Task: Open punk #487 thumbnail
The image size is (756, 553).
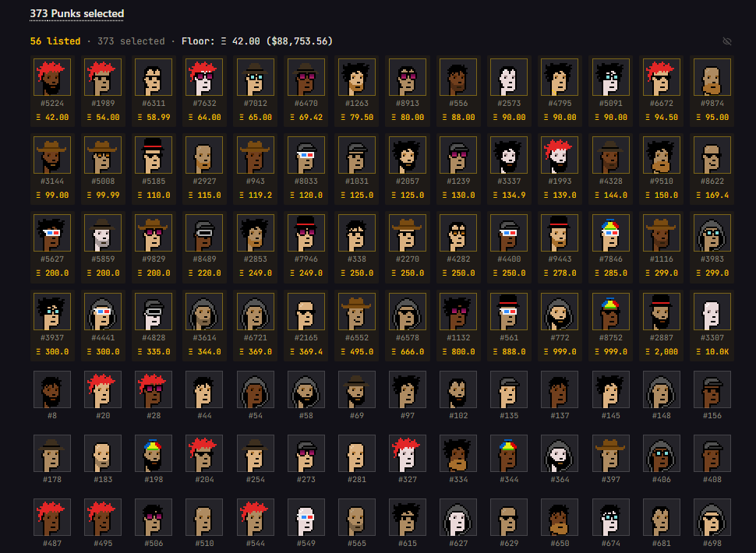Action: coord(52,517)
